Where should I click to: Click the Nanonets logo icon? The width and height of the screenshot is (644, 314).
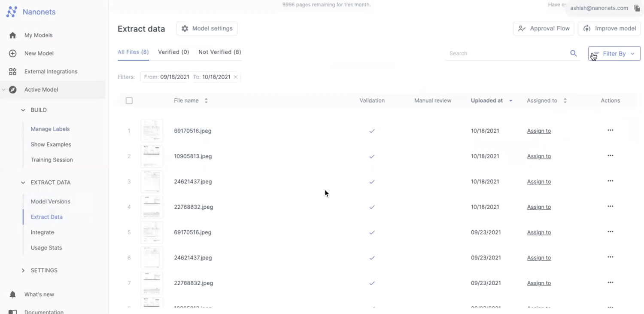click(x=12, y=12)
